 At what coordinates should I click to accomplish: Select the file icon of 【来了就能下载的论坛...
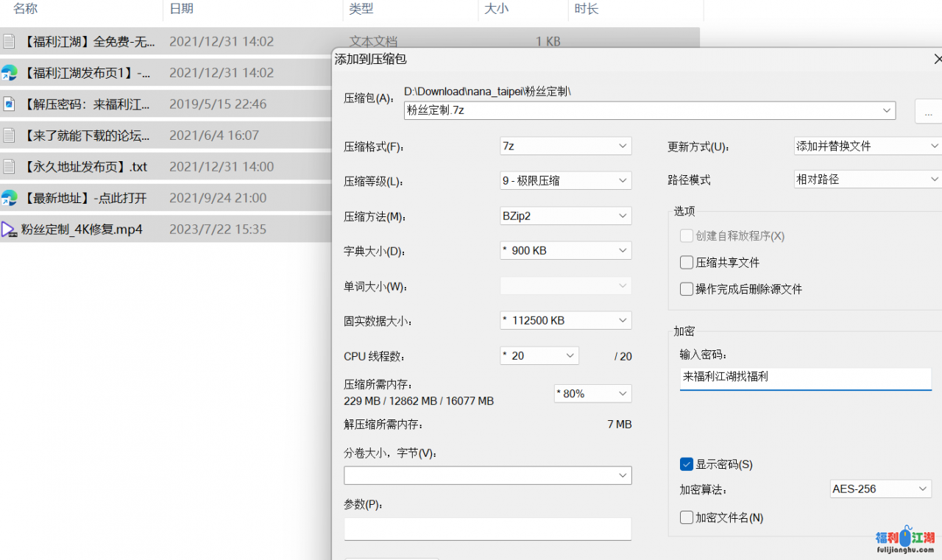coord(9,135)
